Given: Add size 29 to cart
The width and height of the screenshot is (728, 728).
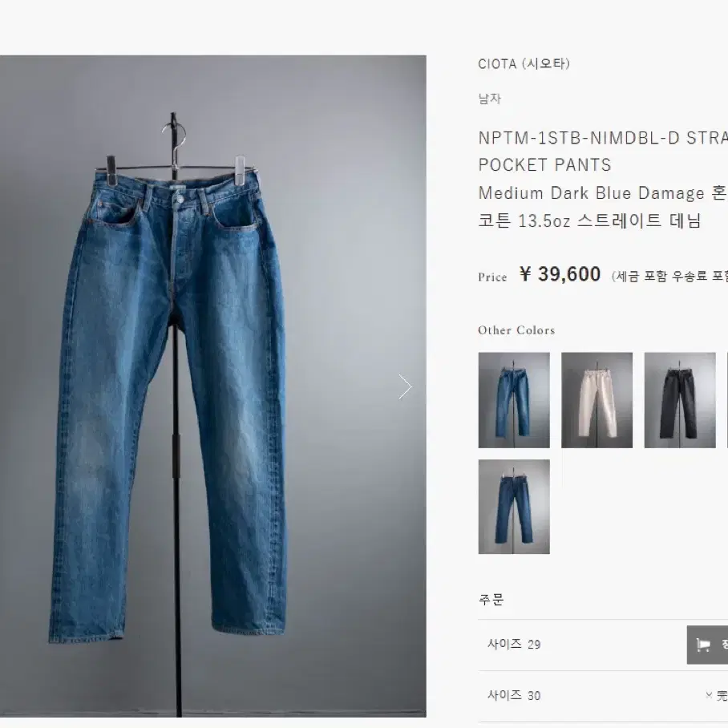Looking at the screenshot, I should pyautogui.click(x=708, y=645).
